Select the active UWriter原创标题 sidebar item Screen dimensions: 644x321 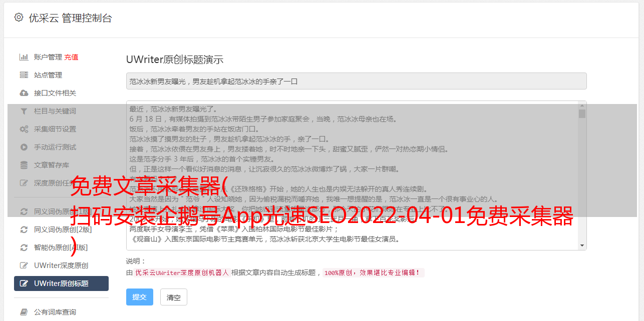click(x=61, y=283)
